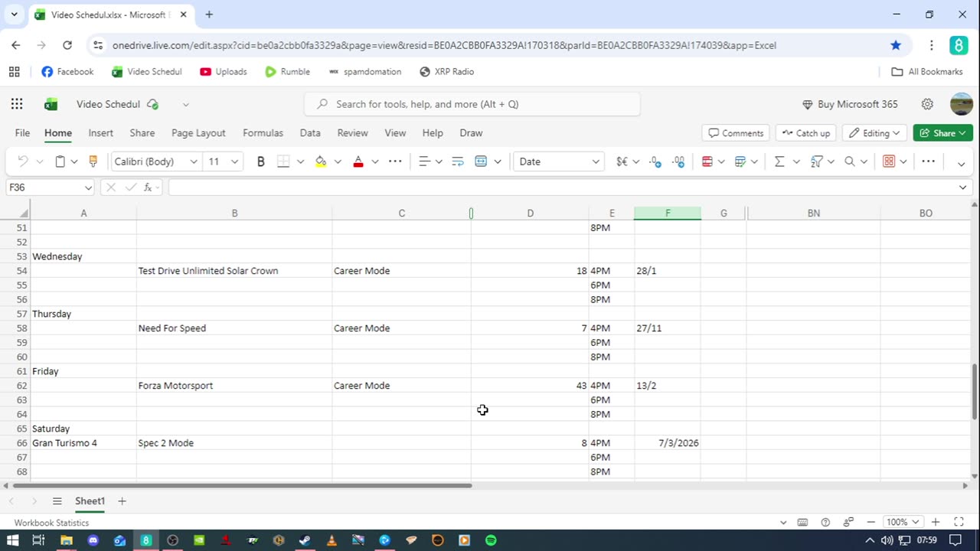Screen dimensions: 980x551
Task: Open VLC player from the taskbar
Action: [x=332, y=540]
